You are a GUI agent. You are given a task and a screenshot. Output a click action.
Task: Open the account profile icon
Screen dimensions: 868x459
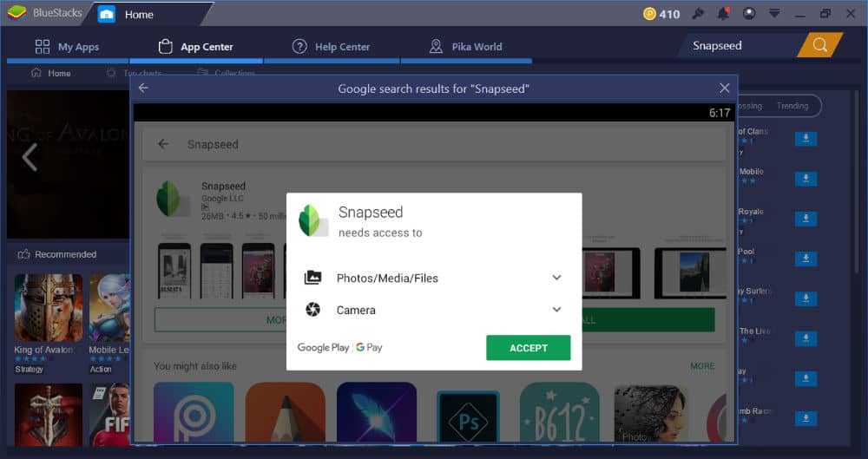(x=749, y=14)
